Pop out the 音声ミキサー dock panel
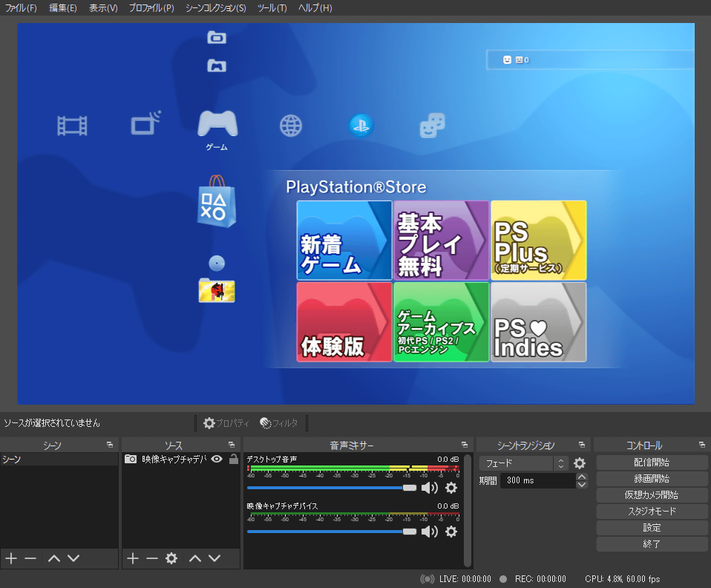This screenshot has width=711, height=588. tap(465, 445)
